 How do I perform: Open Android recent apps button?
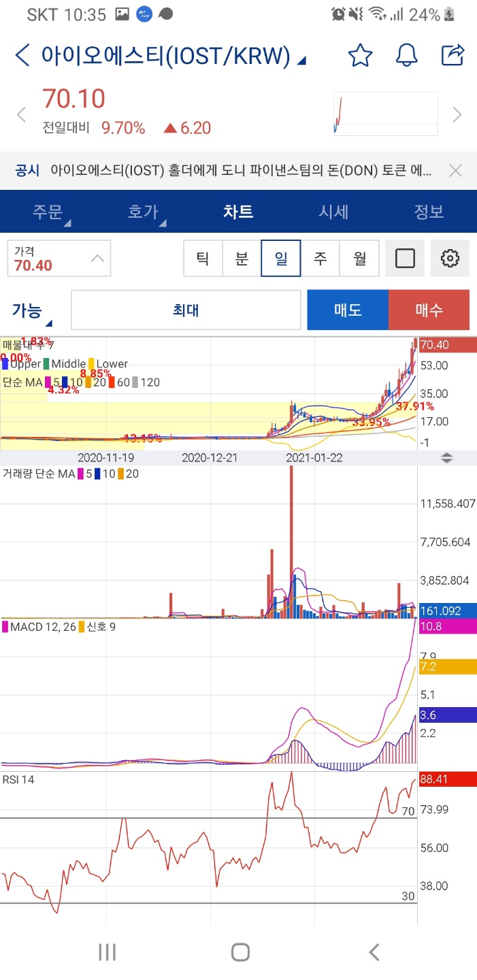(108, 952)
